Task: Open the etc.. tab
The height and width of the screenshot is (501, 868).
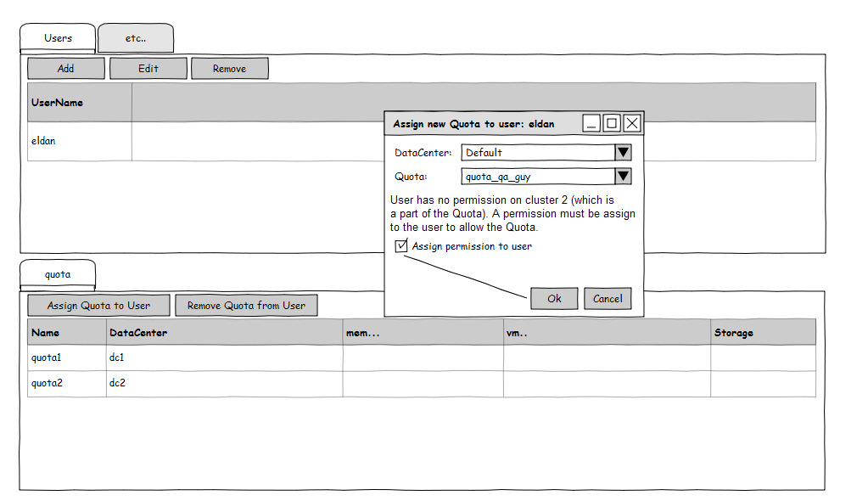Action: pos(136,38)
